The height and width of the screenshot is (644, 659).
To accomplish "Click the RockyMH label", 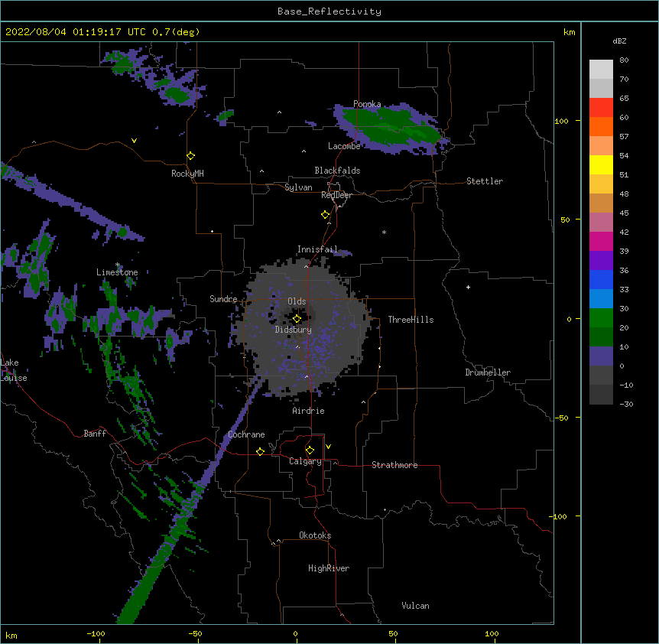I will click(187, 173).
